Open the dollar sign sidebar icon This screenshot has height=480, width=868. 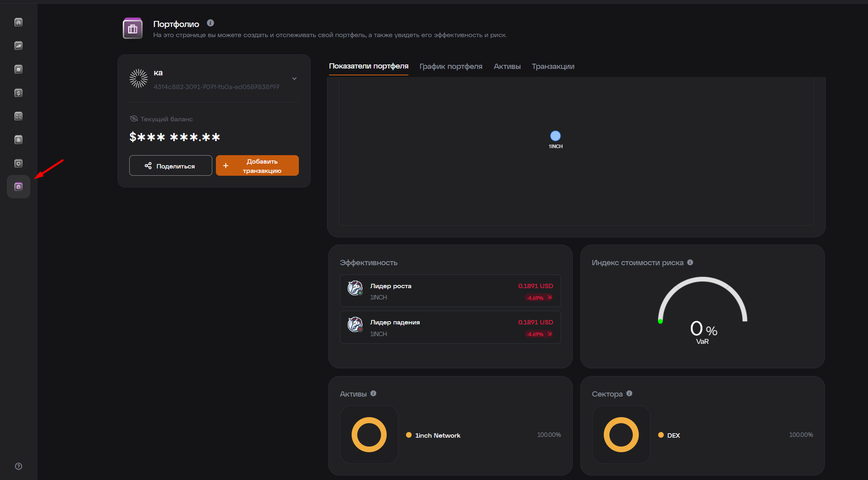tap(19, 93)
